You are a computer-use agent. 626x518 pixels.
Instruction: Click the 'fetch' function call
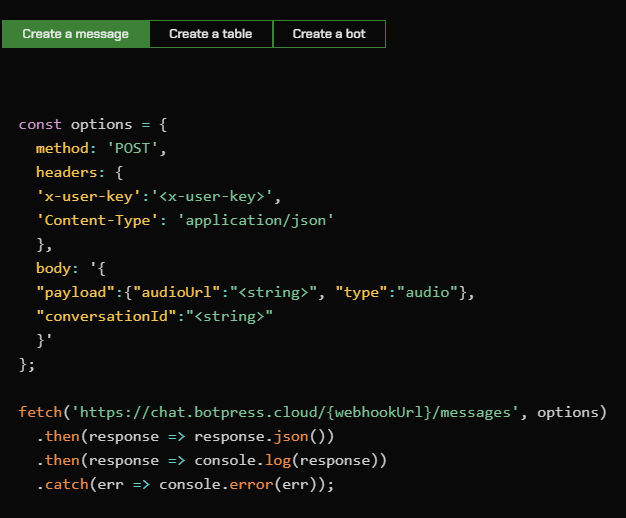[x=40, y=412]
